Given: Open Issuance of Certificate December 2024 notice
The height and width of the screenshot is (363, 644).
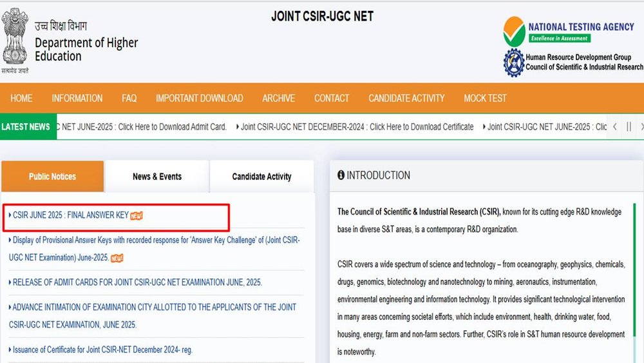Looking at the screenshot, I should coord(102,350).
